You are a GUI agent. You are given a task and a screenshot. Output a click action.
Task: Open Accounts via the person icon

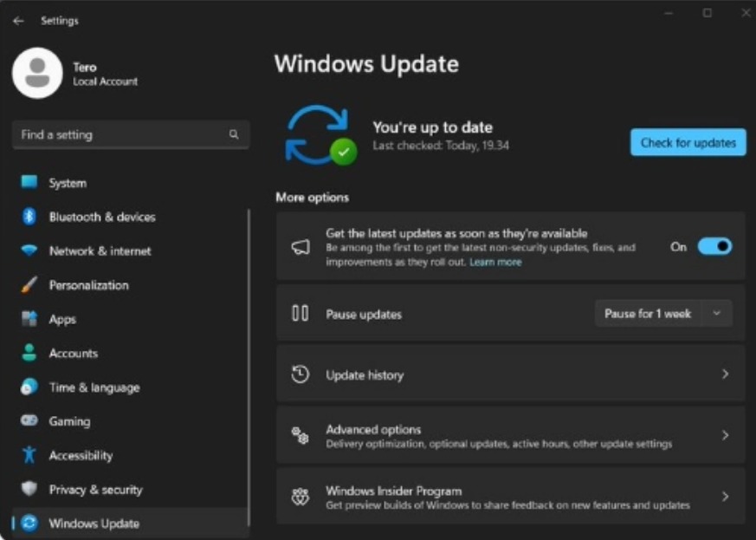coord(27,353)
